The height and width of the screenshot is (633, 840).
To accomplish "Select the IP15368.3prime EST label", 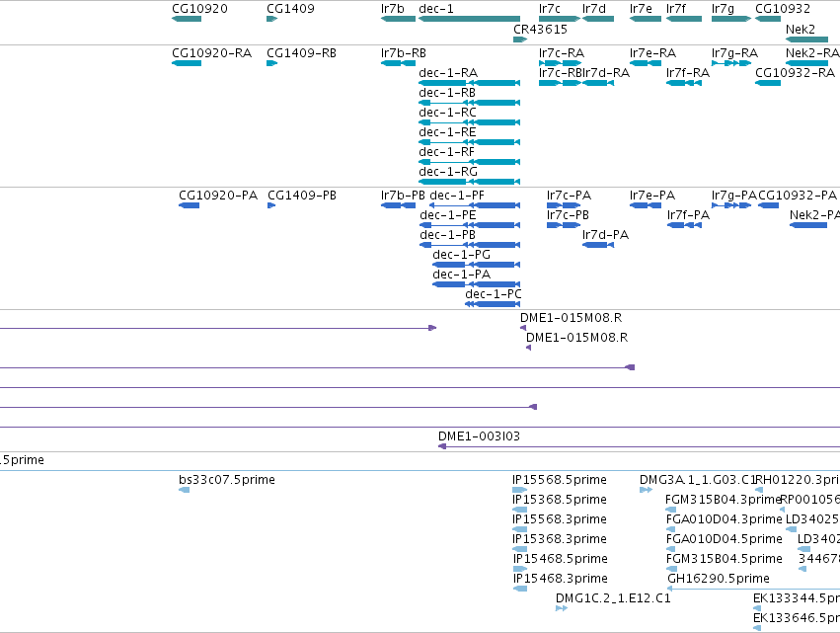I will coord(560,539).
